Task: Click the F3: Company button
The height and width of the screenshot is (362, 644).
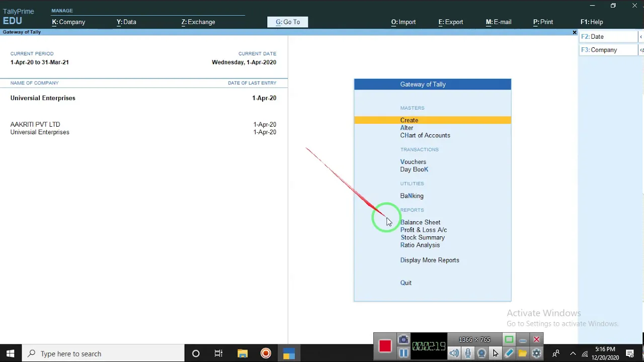Action: coord(608,50)
